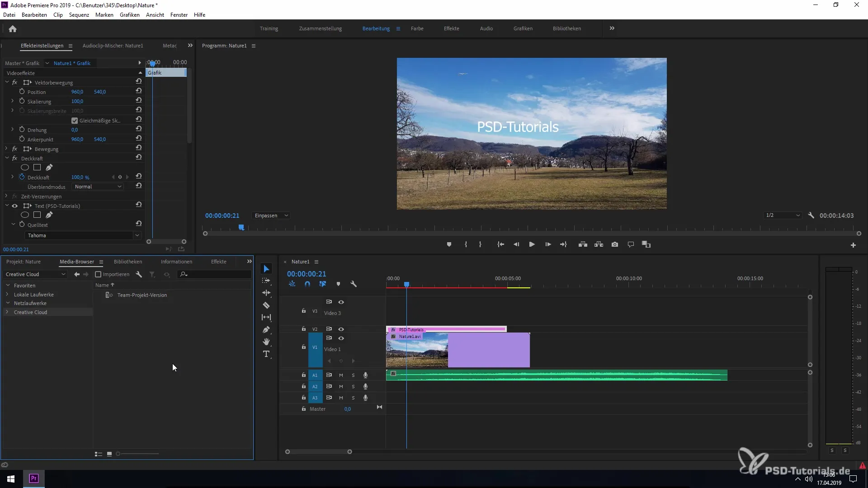Open Creative Cloud location dropdown
The height and width of the screenshot is (488, 868).
point(35,274)
